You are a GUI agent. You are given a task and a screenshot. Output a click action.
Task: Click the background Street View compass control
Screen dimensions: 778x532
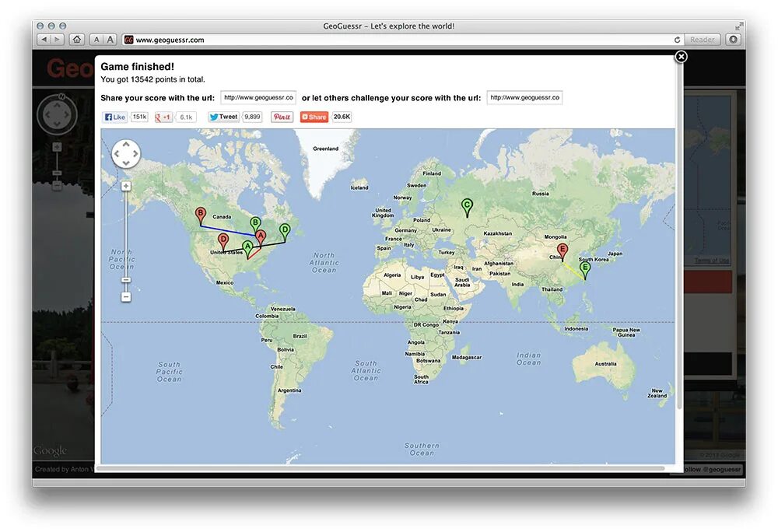tap(57, 115)
